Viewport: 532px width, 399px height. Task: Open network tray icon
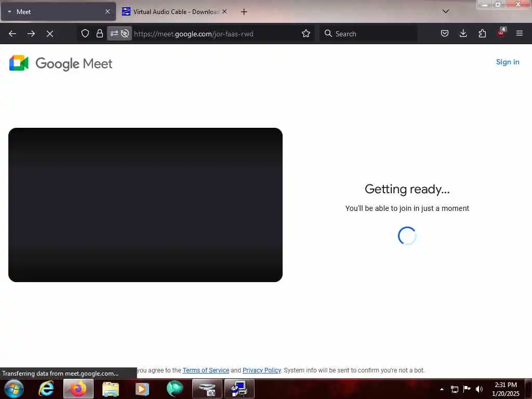(x=454, y=389)
